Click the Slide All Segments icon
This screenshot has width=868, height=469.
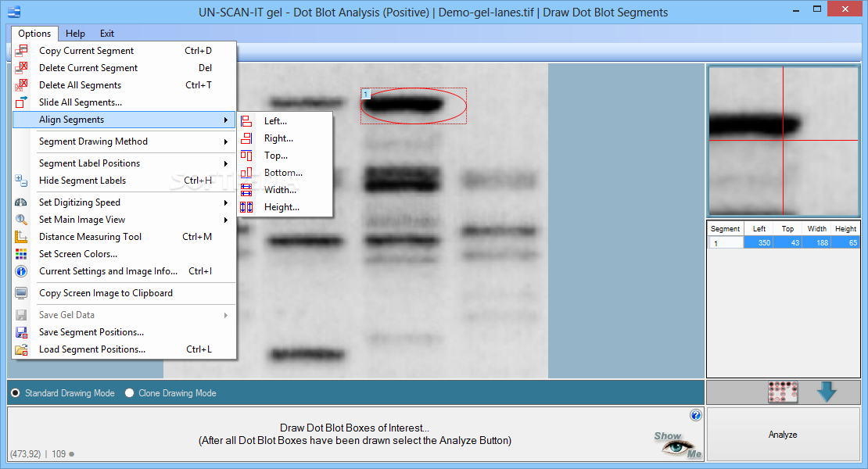pos(21,102)
